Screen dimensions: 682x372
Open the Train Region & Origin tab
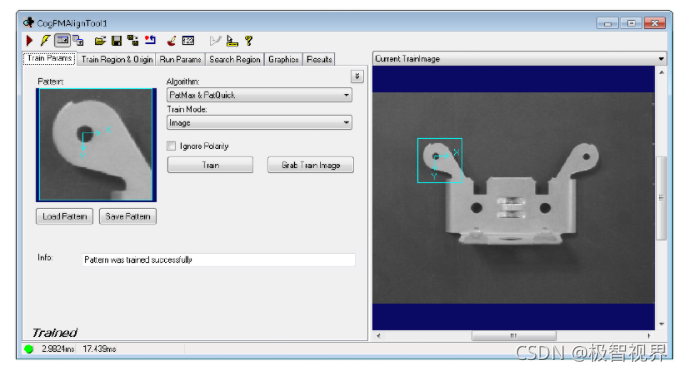(x=117, y=59)
